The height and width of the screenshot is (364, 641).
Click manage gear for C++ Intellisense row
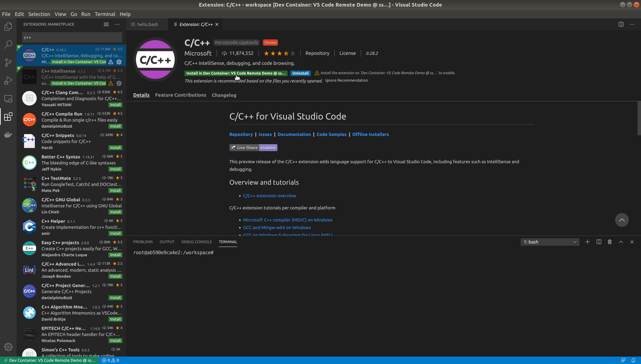click(x=119, y=83)
